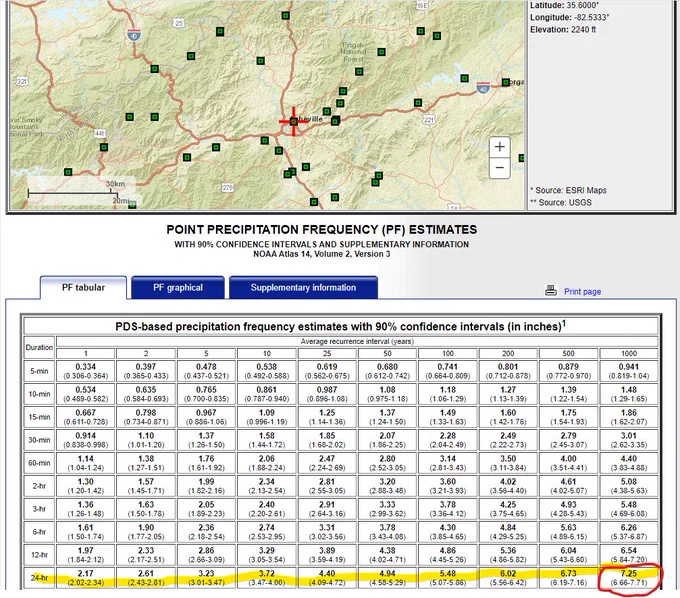
Task: Click the I-40 interstate shield in the upper-left of map
Action: [134, 35]
